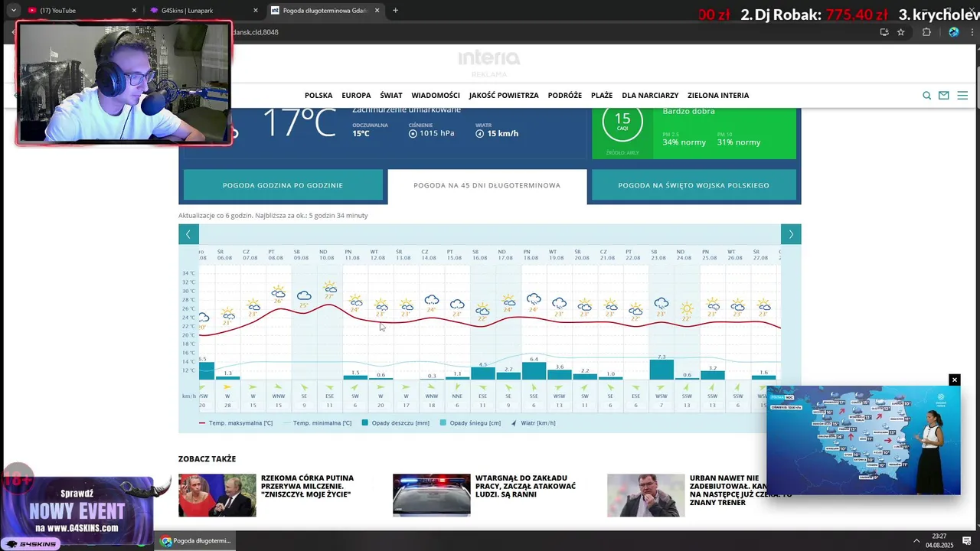The image size is (980, 551).
Task: Click the next days arrow on chart
Action: tap(791, 234)
